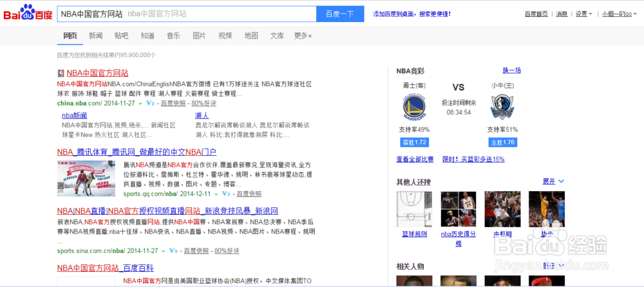Click 换一场 to change the match
Screen dimensions: 644x287
click(512, 70)
